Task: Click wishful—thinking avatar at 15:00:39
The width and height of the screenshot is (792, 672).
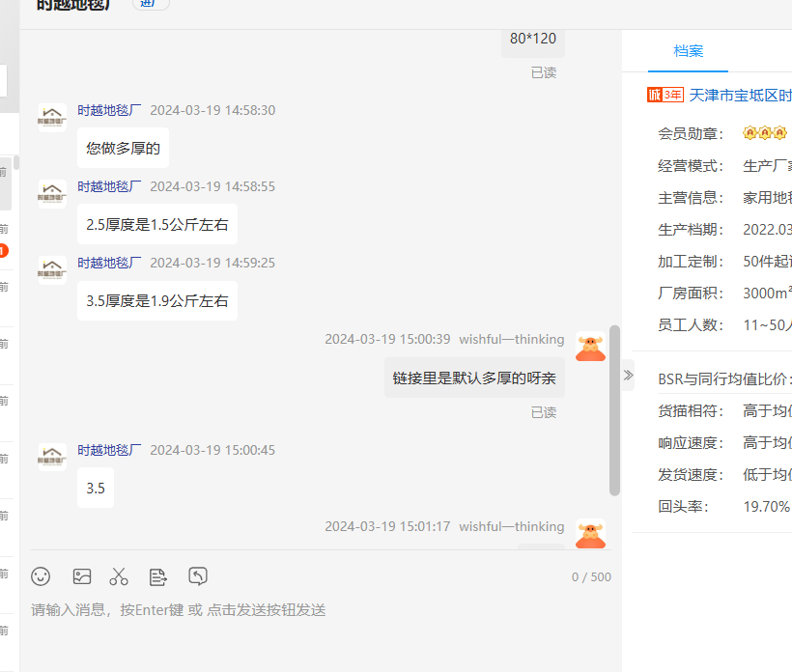Action: (x=590, y=347)
